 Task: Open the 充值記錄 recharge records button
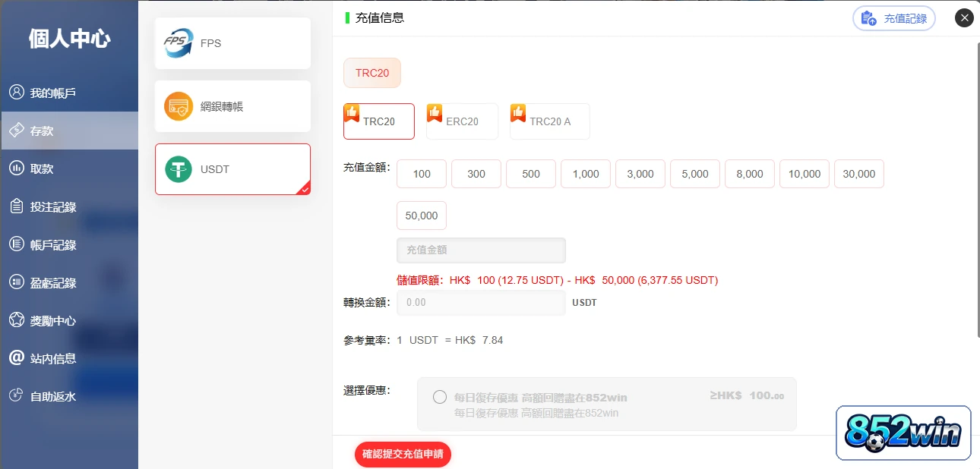pos(894,18)
